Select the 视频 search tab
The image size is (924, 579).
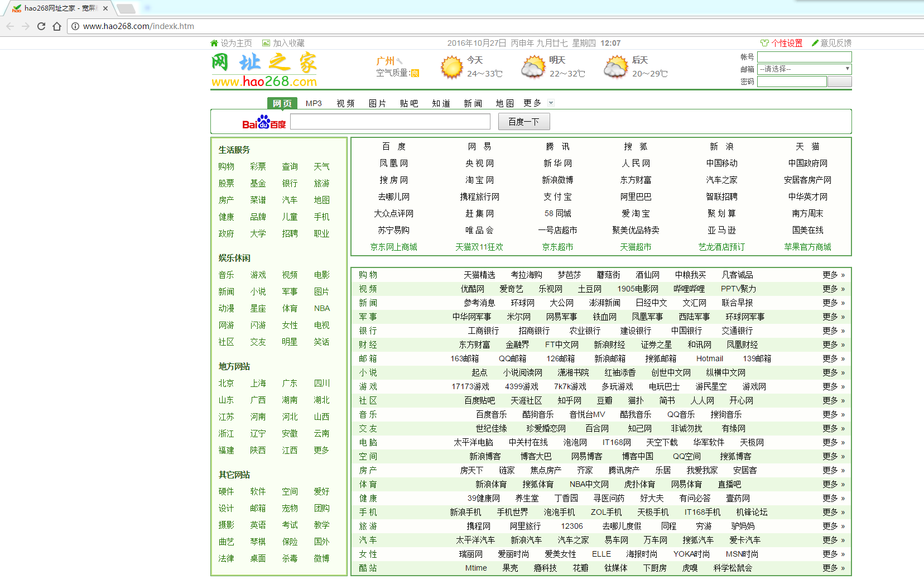click(345, 103)
